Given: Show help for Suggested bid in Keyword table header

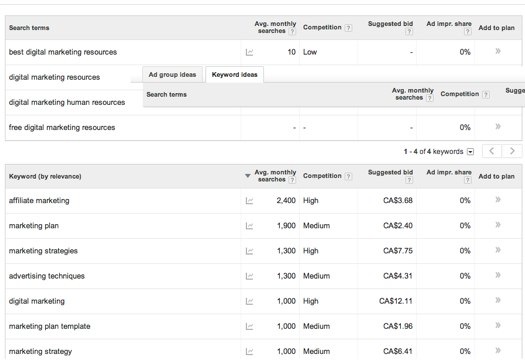Looking at the screenshot, I should pyautogui.click(x=409, y=180).
